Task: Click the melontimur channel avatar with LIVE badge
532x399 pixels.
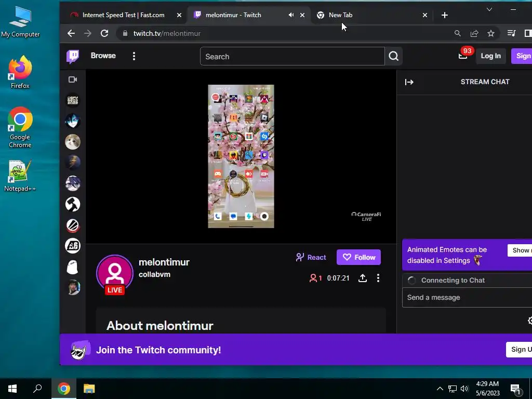Action: pos(115,273)
